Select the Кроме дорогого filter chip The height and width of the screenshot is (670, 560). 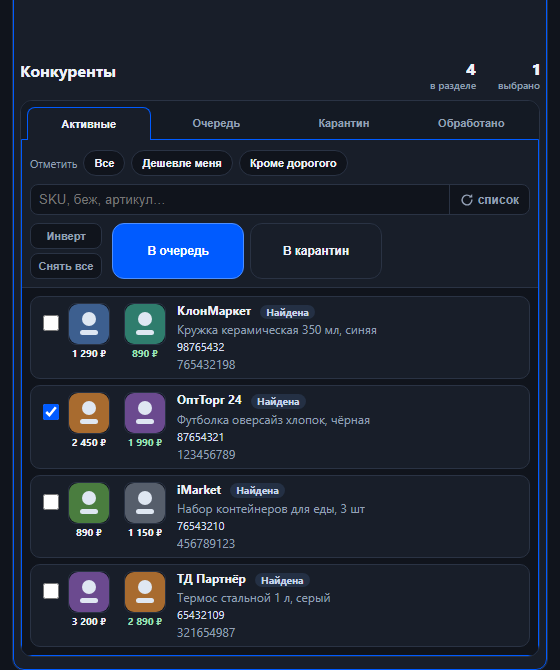[x=293, y=163]
